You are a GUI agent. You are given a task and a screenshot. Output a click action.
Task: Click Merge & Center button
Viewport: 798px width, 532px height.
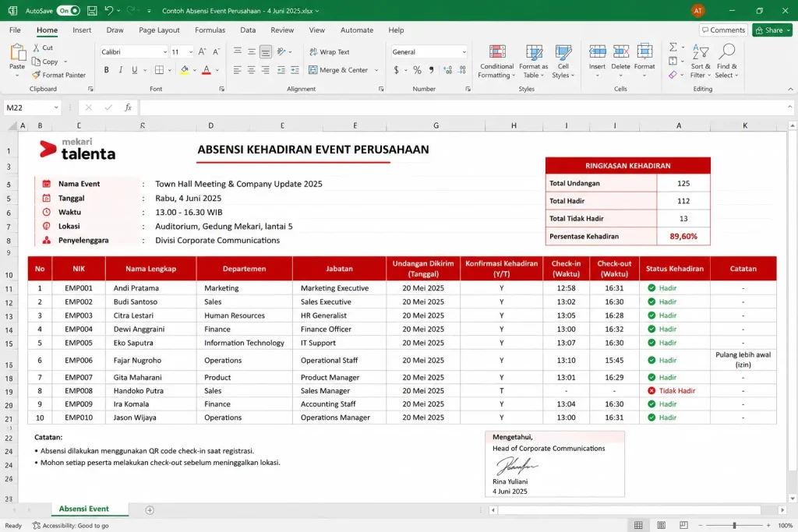[x=338, y=70]
